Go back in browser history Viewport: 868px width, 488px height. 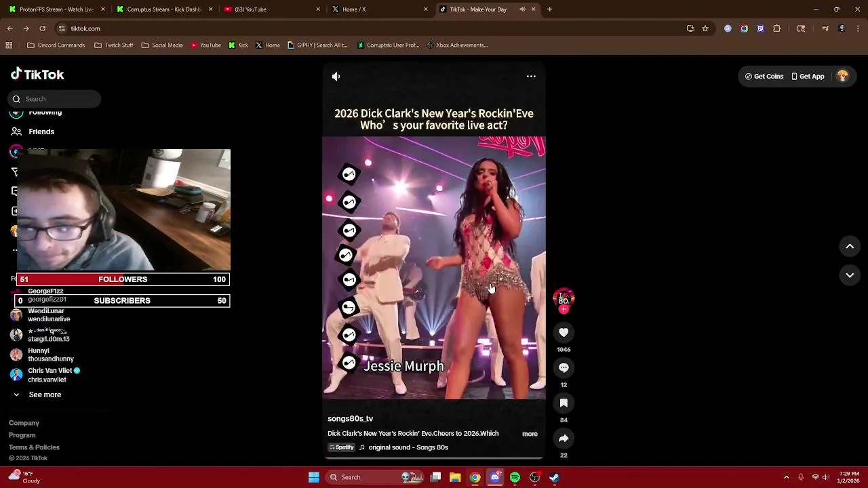10,28
